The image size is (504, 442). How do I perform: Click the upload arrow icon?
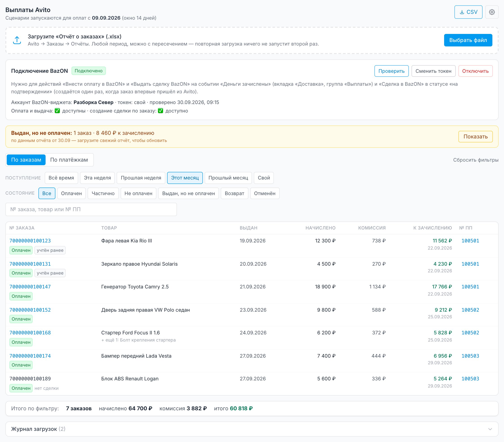point(17,40)
